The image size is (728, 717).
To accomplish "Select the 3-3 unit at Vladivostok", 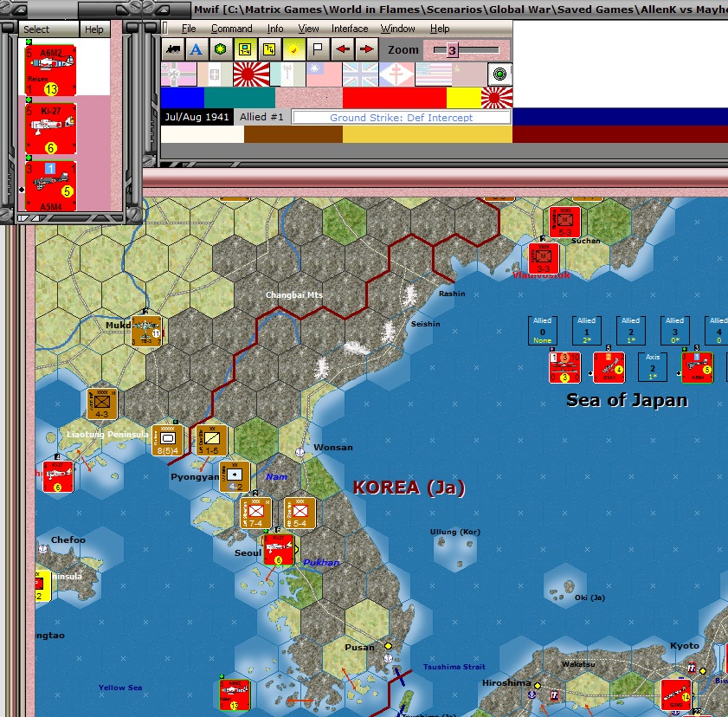I will pos(544,259).
